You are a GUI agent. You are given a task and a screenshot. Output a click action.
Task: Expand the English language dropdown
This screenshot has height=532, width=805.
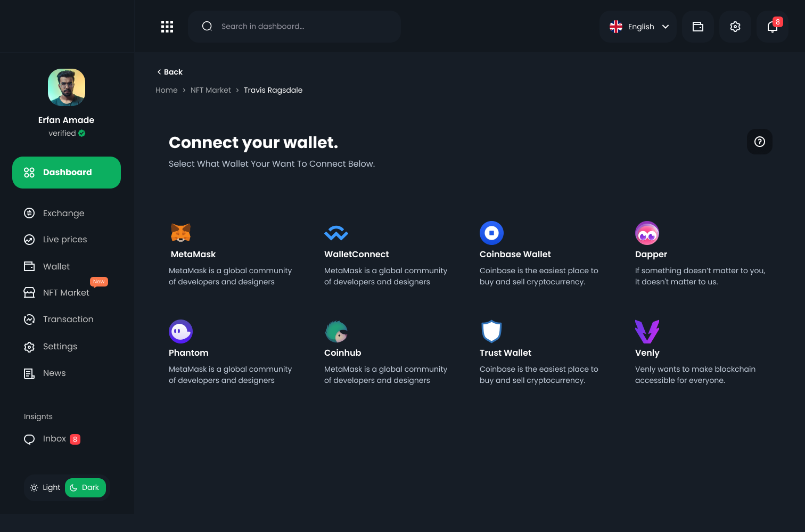pos(638,27)
